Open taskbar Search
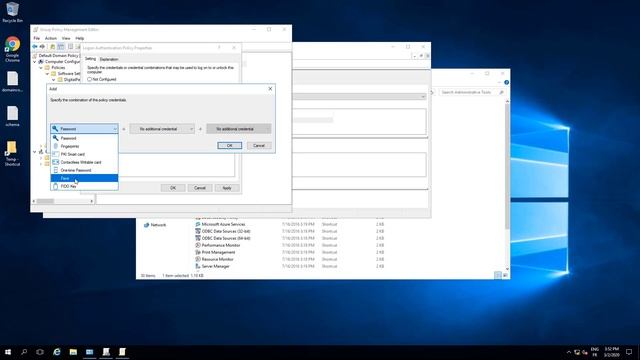Viewport: 640px width, 360px height. [x=24, y=352]
